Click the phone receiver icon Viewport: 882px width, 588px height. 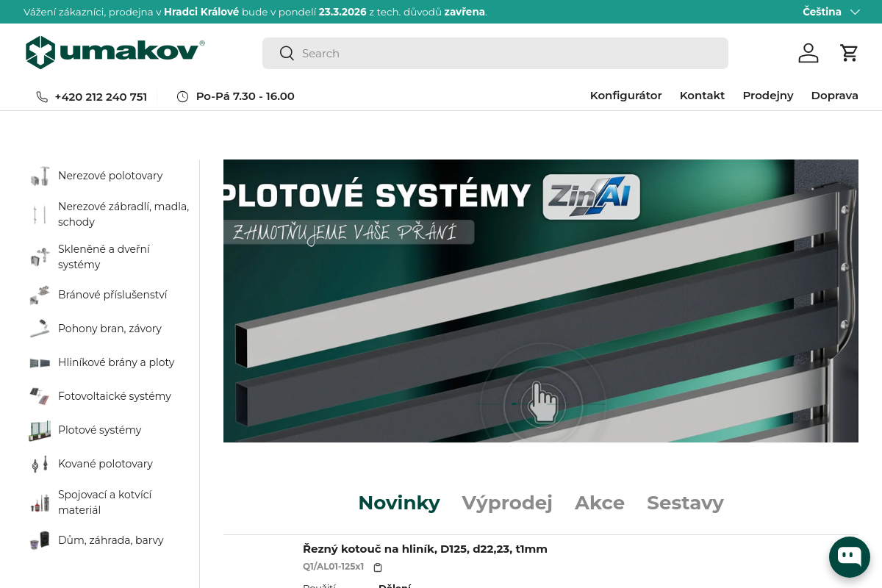point(42,96)
